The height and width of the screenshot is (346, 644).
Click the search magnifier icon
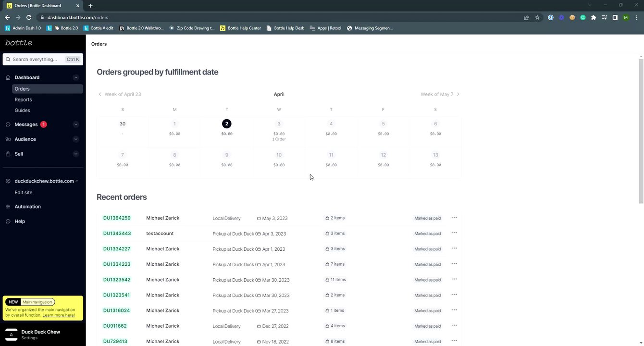(8, 60)
